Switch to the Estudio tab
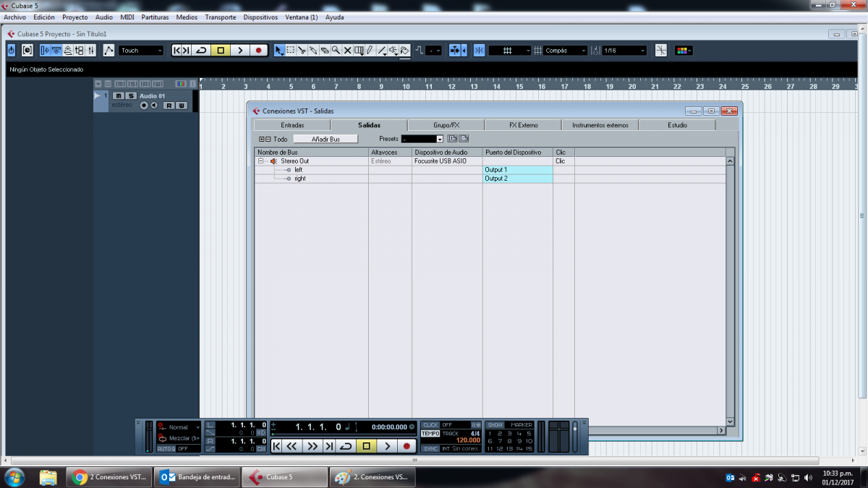This screenshot has width=868, height=488. pos(677,125)
